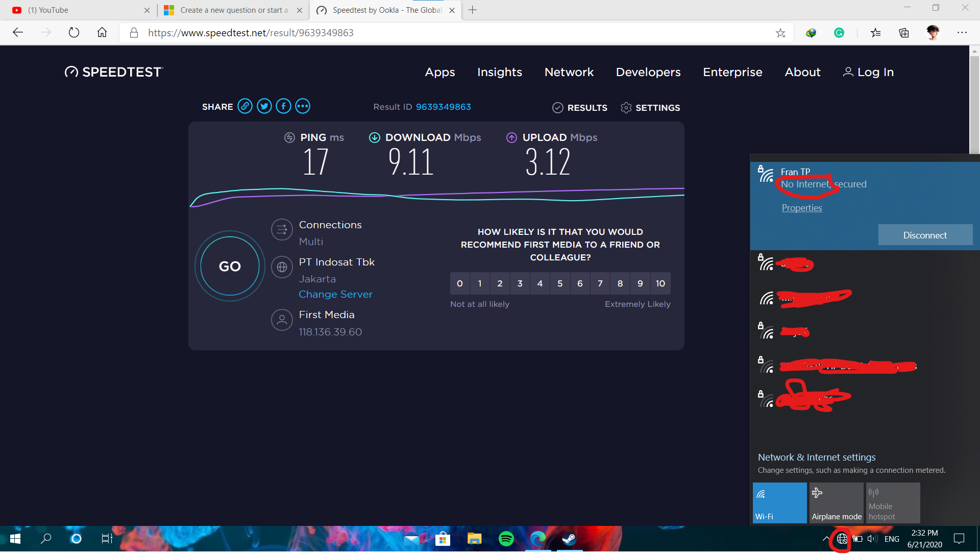This screenshot has width=980, height=554.
Task: Open File Explorer from taskbar
Action: coord(475,539)
